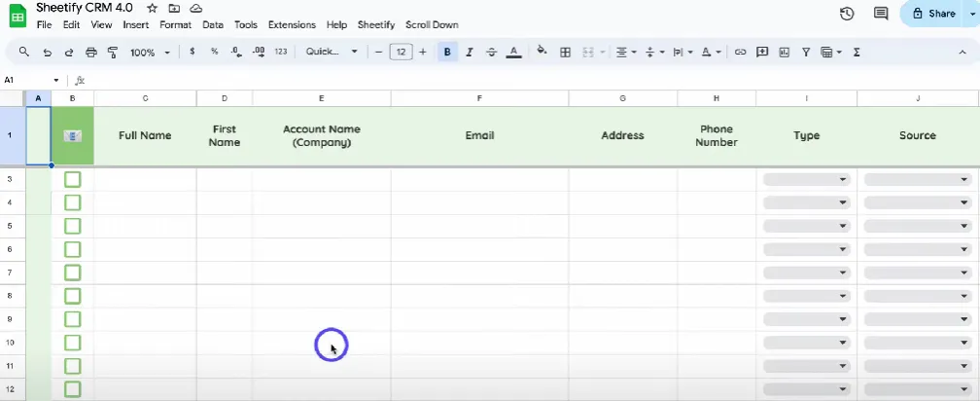Viewport: 980px width, 401px height.
Task: Check the checkbox in row 10
Action: point(73,343)
